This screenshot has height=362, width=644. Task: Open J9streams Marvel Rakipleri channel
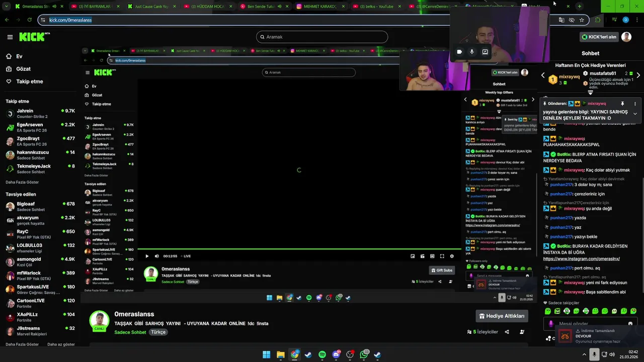tap(40, 331)
